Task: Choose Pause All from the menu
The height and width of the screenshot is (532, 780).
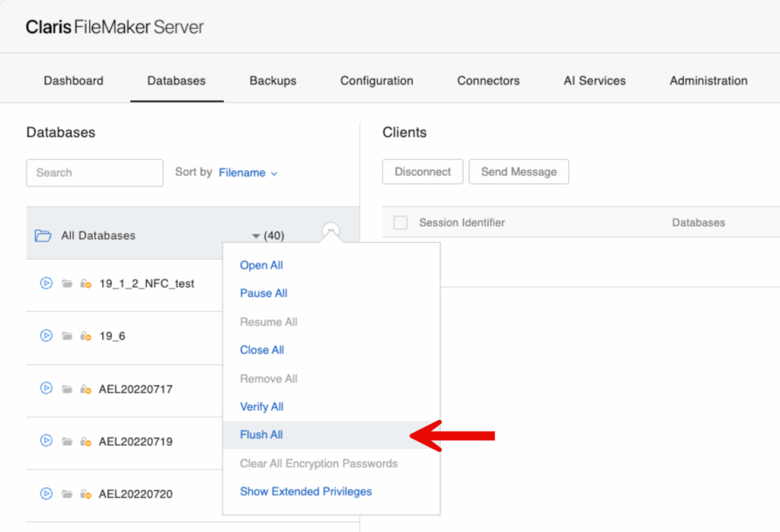Action: 264,293
